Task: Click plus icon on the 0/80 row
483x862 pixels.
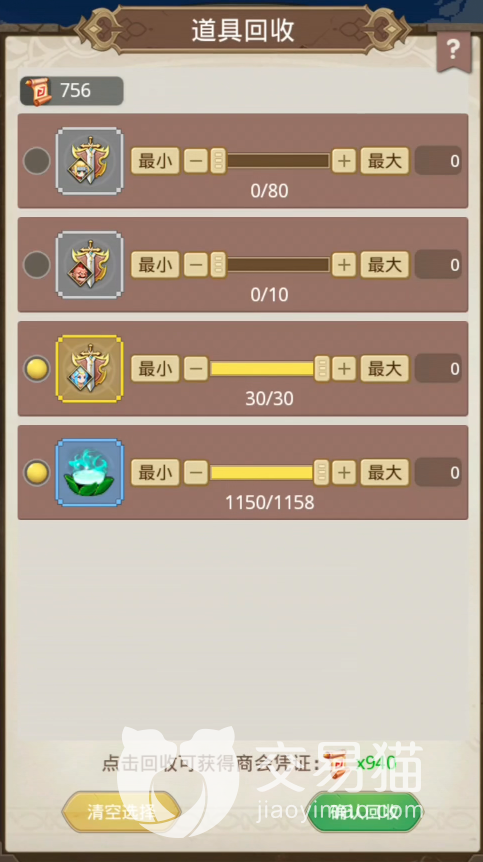Action: pyautogui.click(x=344, y=161)
